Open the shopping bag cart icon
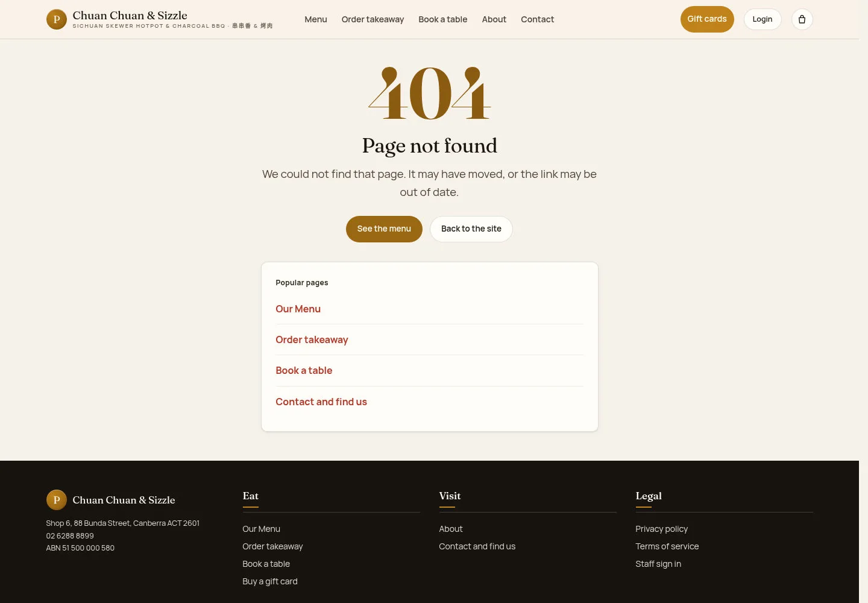The height and width of the screenshot is (603, 868). pyautogui.click(x=802, y=19)
